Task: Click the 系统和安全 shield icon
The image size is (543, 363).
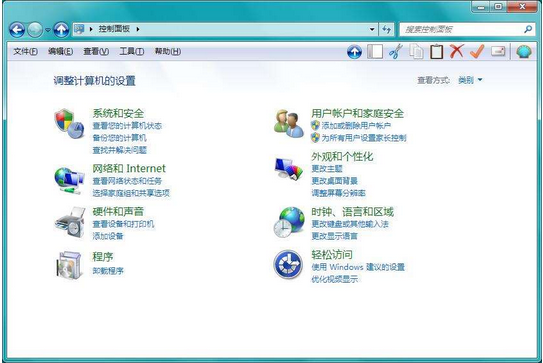Action: tap(69, 123)
